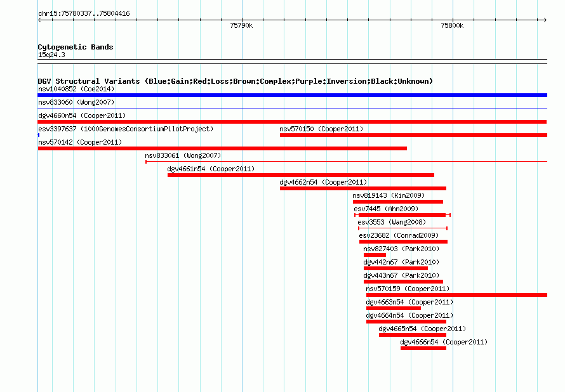Open the nsv827403 (Park2010) label

point(401,249)
